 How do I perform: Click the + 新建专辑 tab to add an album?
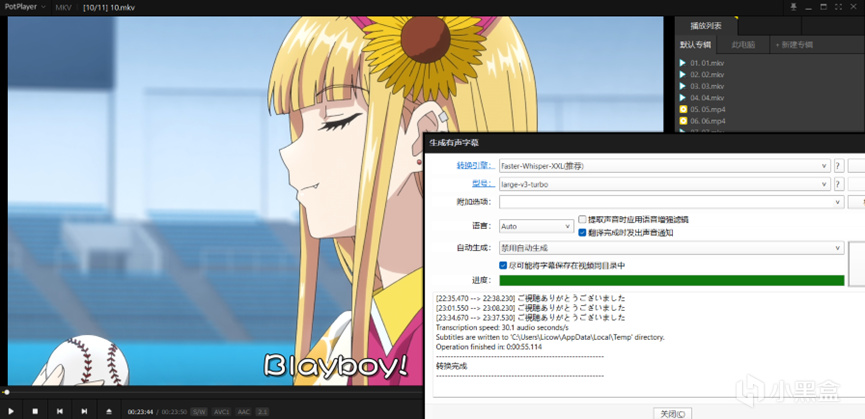tap(794, 45)
